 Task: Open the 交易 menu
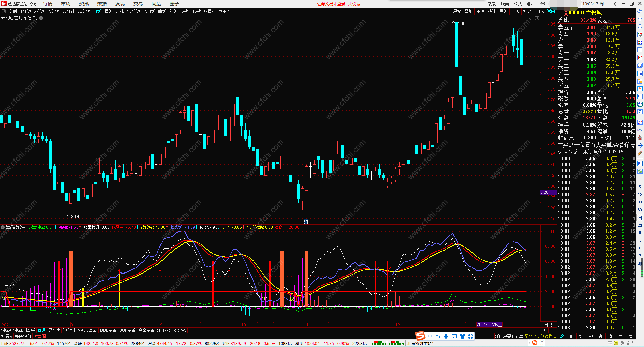(138, 4)
